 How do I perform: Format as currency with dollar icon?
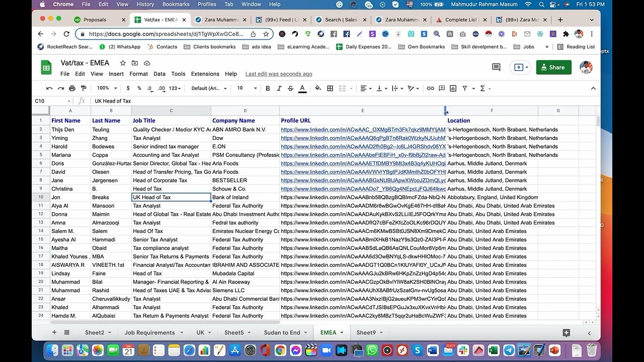(128, 88)
